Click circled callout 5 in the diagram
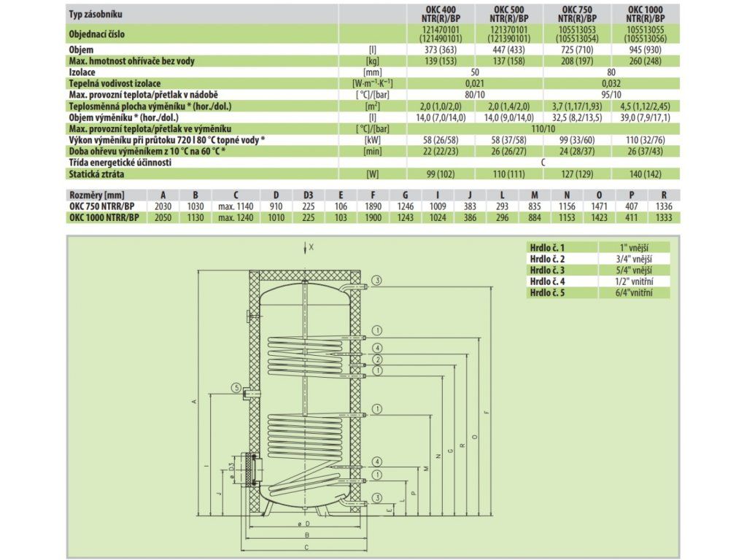This screenshot has height=560, width=747. tap(236, 388)
